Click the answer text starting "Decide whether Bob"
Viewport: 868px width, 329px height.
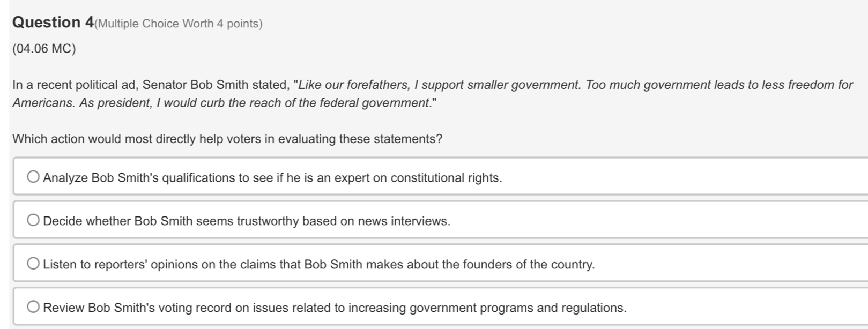tap(247, 221)
